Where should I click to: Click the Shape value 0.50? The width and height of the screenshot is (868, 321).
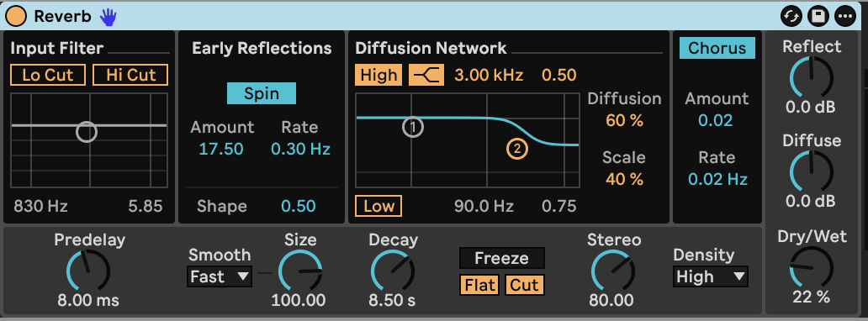tap(298, 207)
